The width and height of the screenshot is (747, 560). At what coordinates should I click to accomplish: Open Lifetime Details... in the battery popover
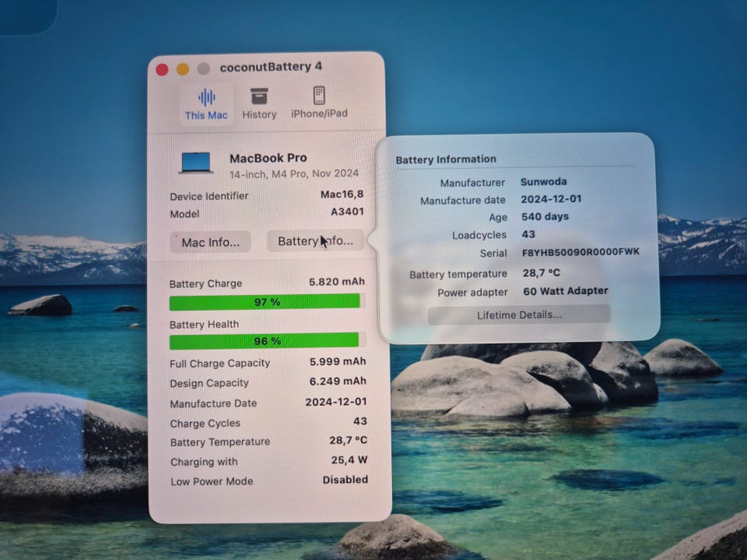[519, 315]
